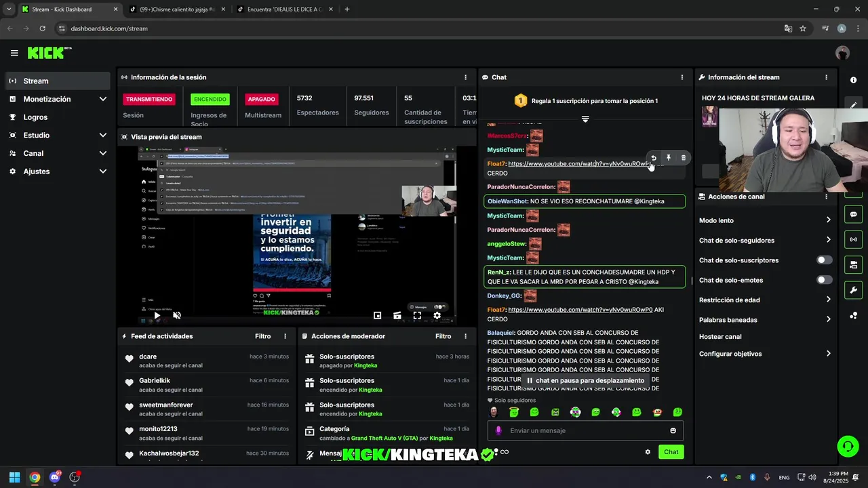Click the purple microphone icon in message box
The image size is (868, 488).
[498, 430]
